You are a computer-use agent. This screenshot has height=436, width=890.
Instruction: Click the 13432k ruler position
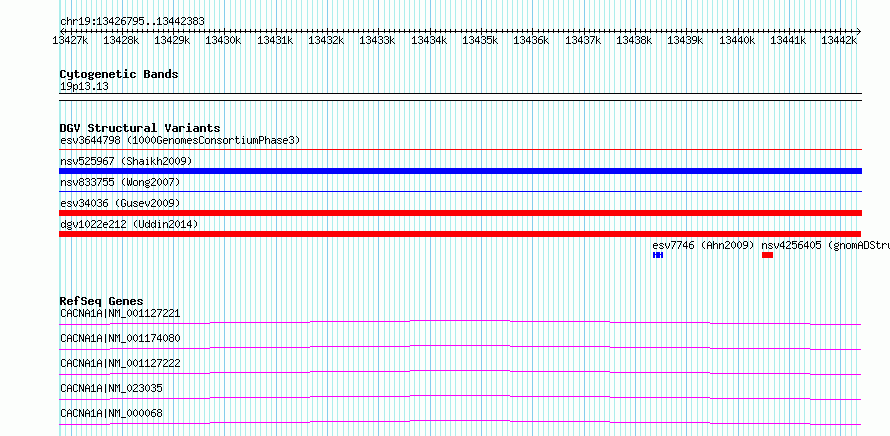(326, 40)
